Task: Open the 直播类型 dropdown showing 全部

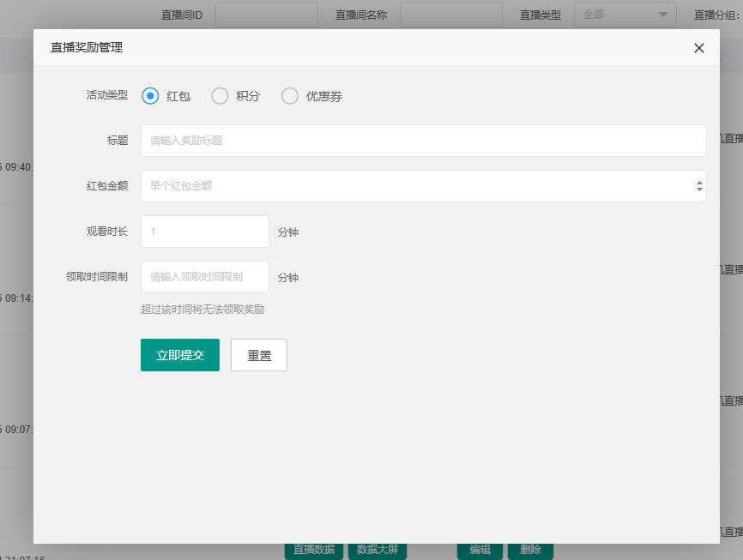Action: pyautogui.click(x=625, y=15)
